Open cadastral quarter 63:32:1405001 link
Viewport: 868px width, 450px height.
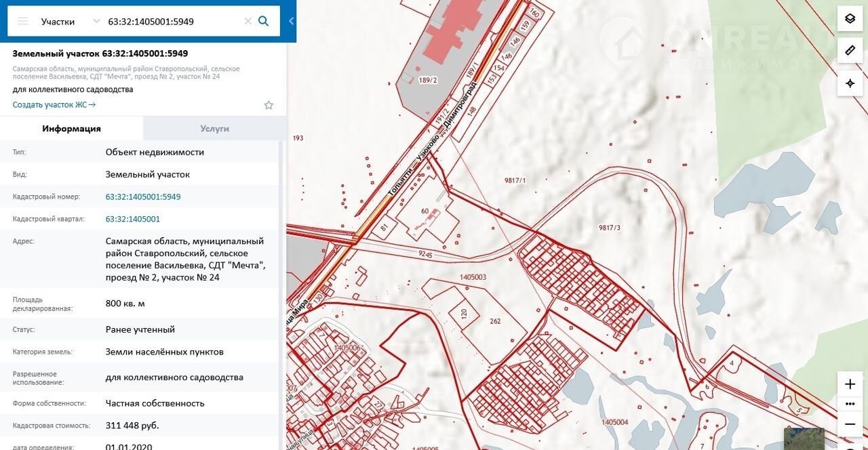point(133,219)
